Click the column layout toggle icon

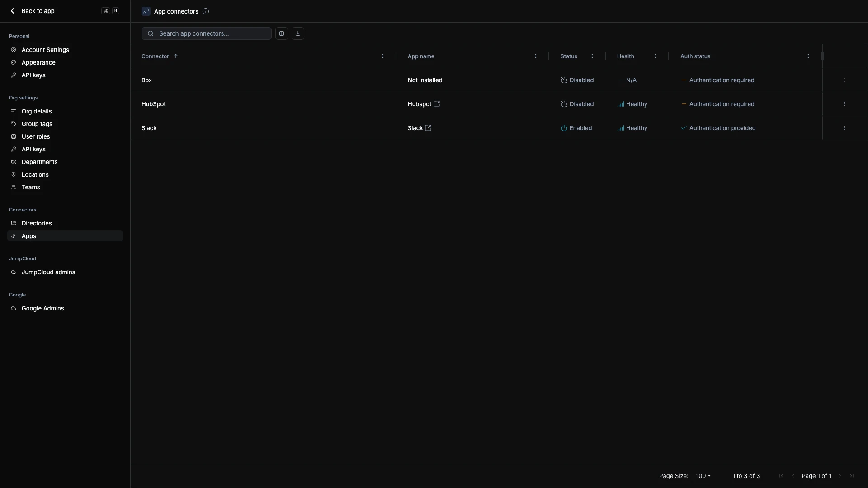point(282,33)
